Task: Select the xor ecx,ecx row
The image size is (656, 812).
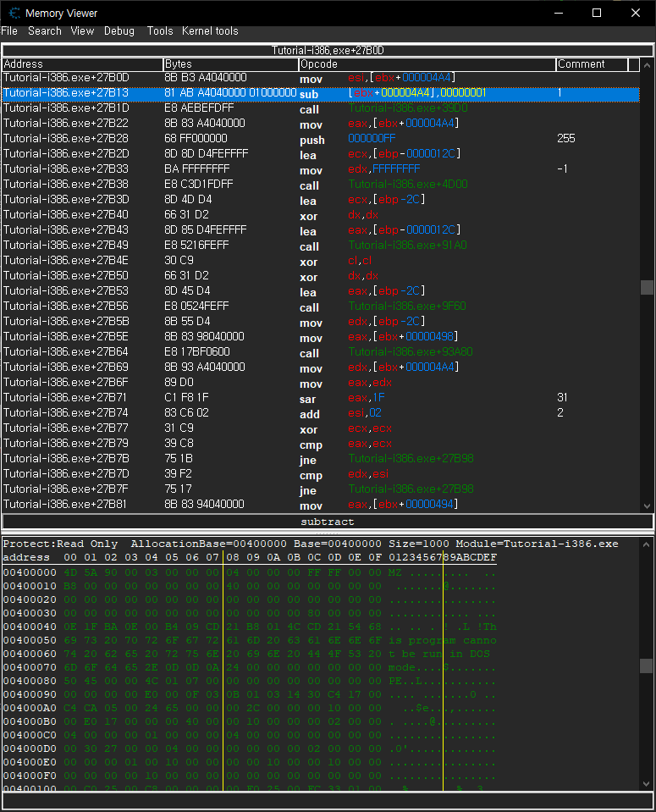Action: (x=321, y=428)
